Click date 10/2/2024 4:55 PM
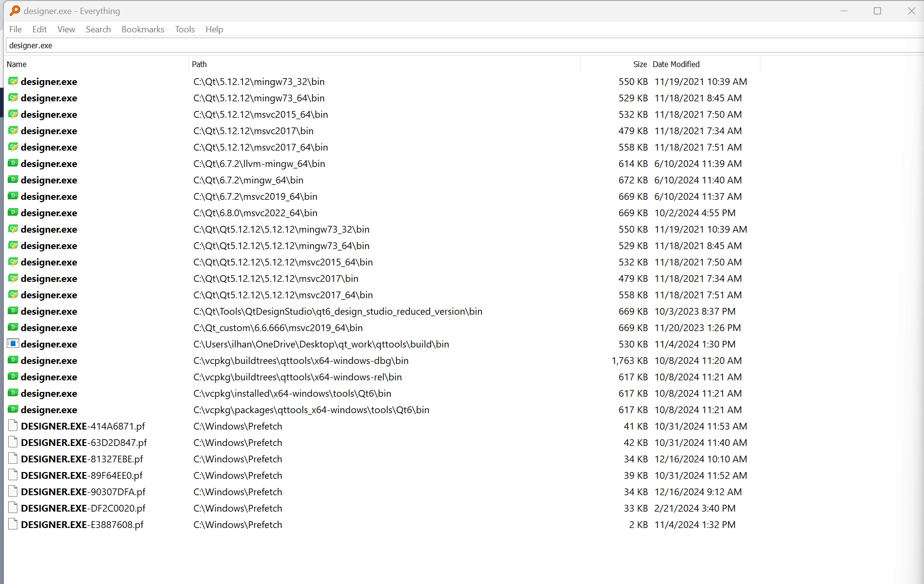This screenshot has height=584, width=924. tap(695, 213)
